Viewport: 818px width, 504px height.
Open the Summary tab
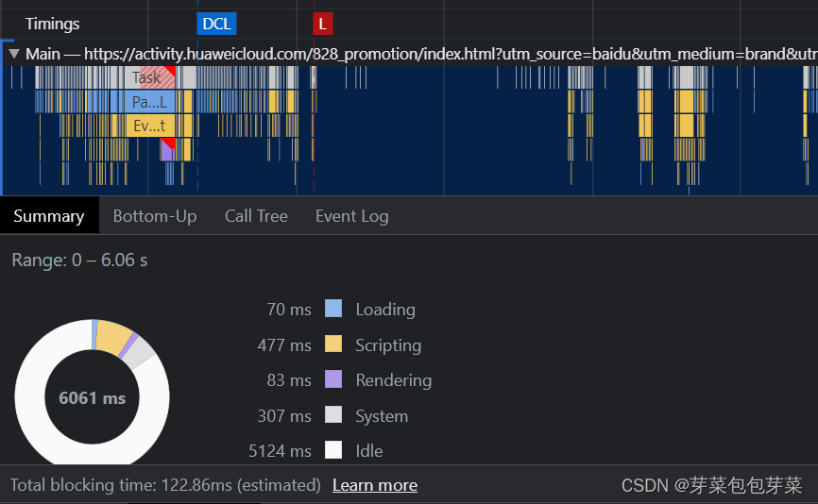tap(49, 216)
